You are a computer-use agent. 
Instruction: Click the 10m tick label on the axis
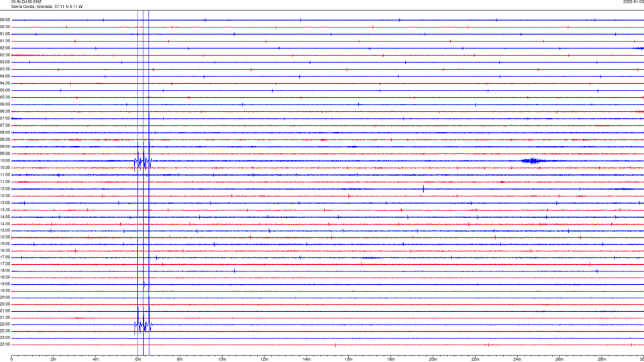(222, 359)
